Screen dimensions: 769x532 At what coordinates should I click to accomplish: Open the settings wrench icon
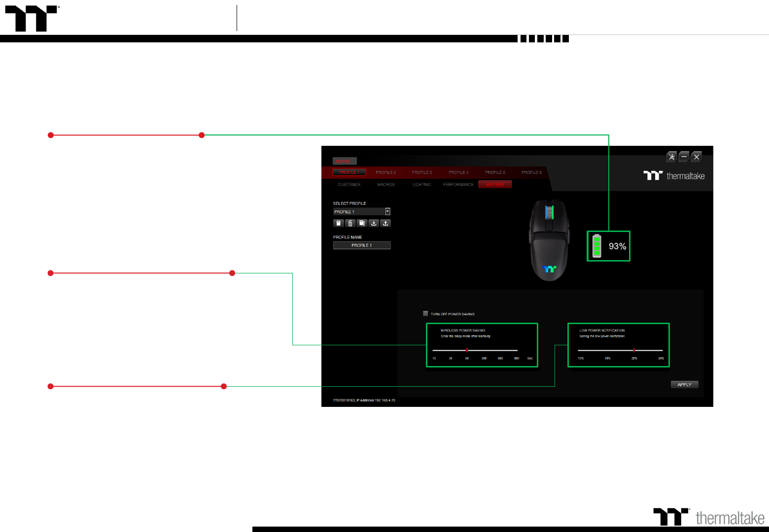point(671,157)
